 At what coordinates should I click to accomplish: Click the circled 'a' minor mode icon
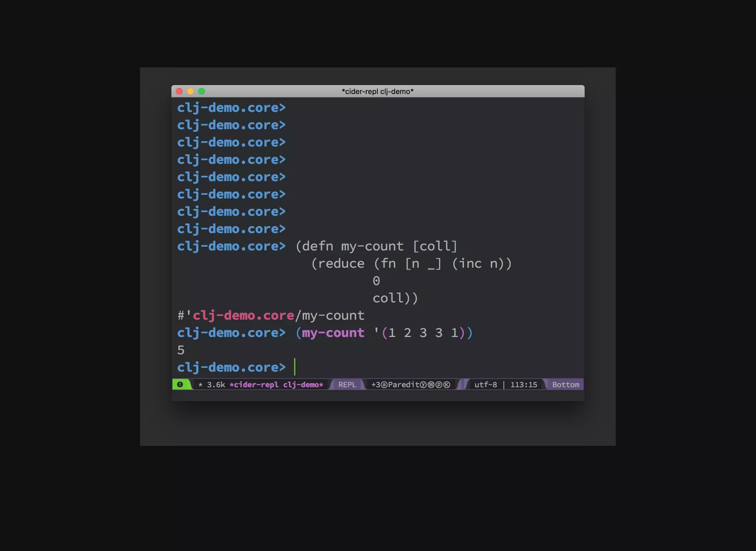[384, 385]
